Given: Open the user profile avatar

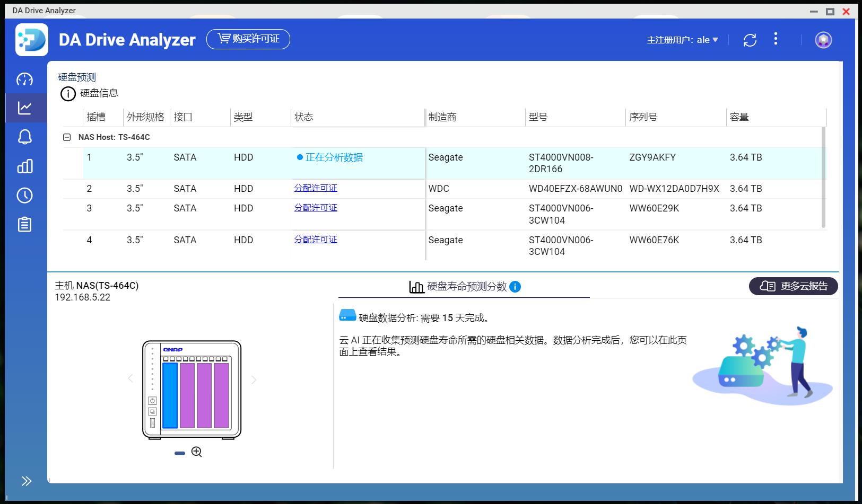Looking at the screenshot, I should pos(823,39).
